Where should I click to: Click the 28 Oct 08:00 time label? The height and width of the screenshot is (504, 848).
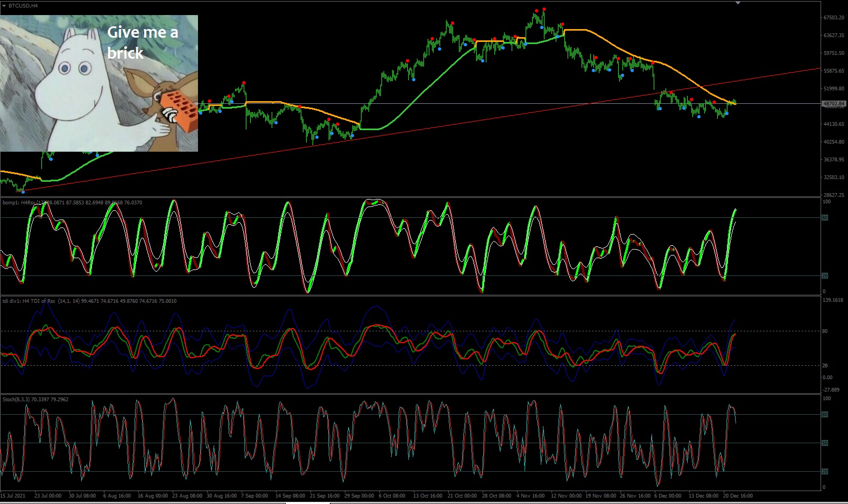(497, 496)
